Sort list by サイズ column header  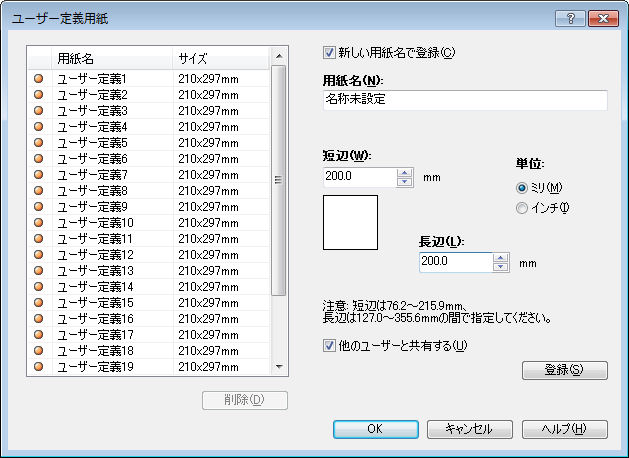[220, 58]
